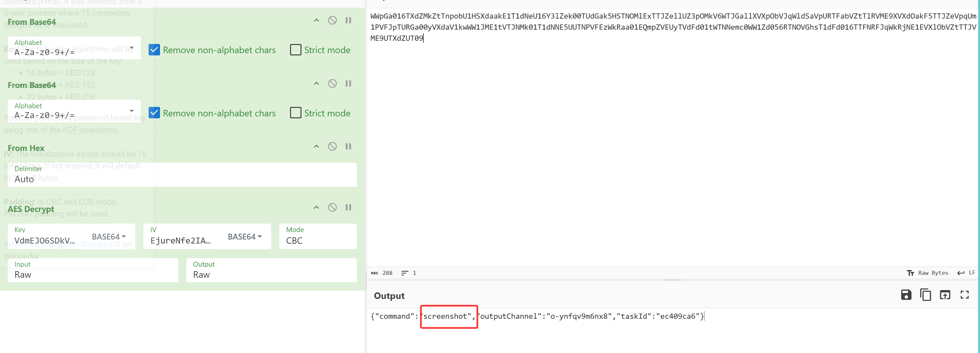Pause on the AES Decrypt operation

tap(348, 207)
